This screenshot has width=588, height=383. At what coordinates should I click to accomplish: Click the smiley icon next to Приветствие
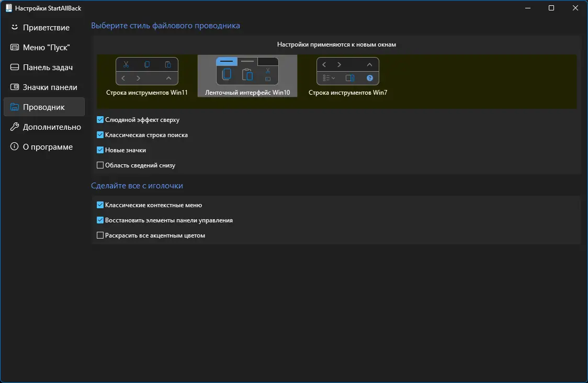[14, 27]
